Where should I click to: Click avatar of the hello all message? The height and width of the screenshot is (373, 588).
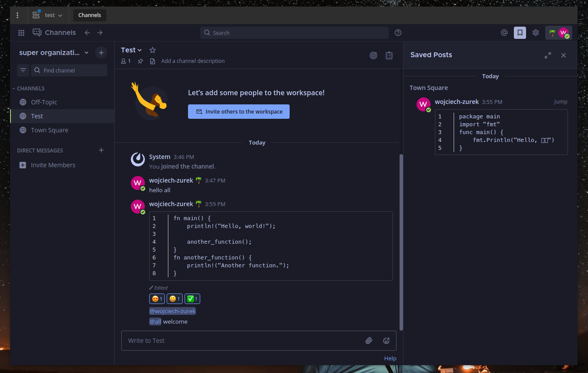click(138, 183)
